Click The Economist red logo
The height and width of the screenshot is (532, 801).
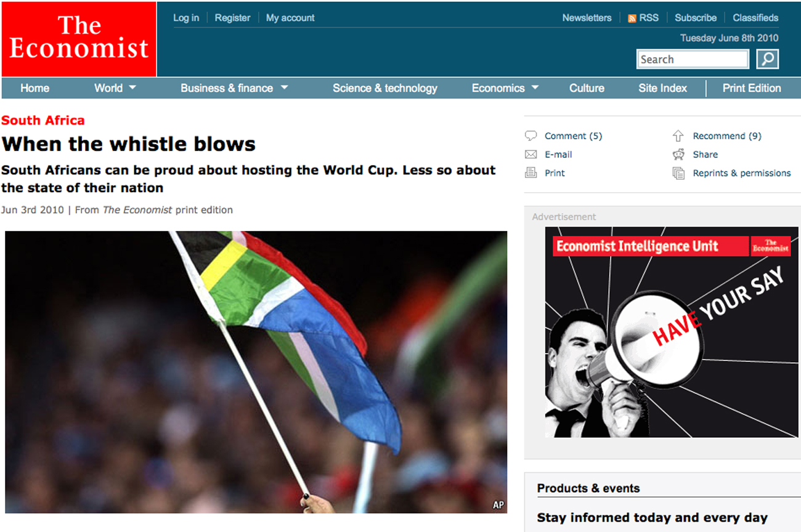(78, 39)
